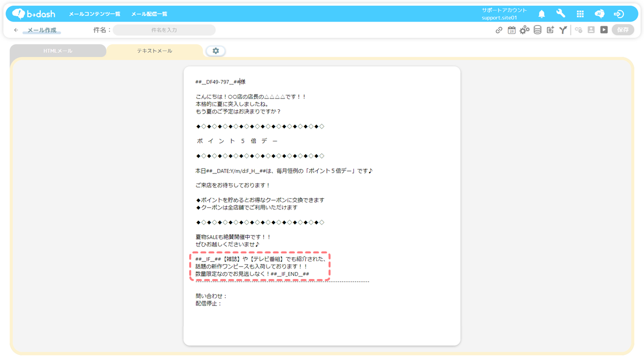Click the 保存 save button
Image resolution: width=644 pixels, height=362 pixels.
(x=623, y=30)
